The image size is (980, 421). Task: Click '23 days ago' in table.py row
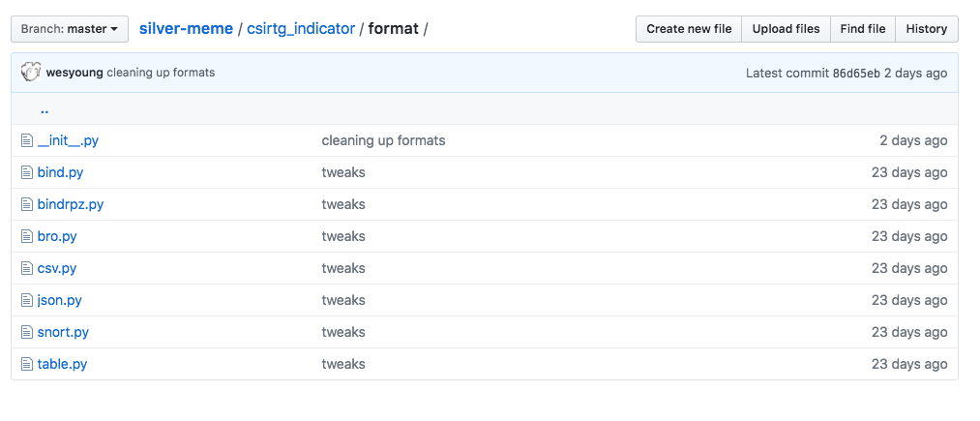909,364
